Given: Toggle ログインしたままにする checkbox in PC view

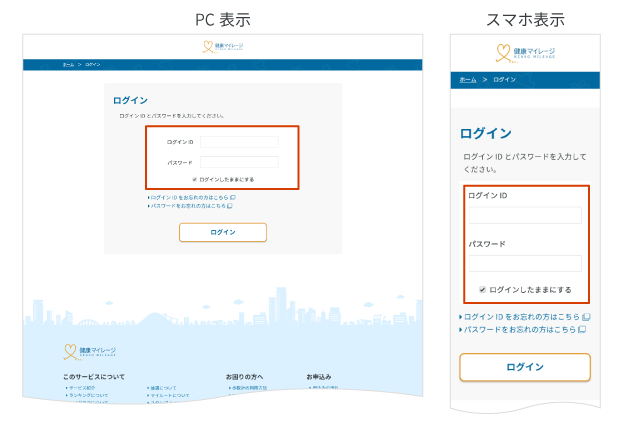Looking at the screenshot, I should [x=194, y=179].
